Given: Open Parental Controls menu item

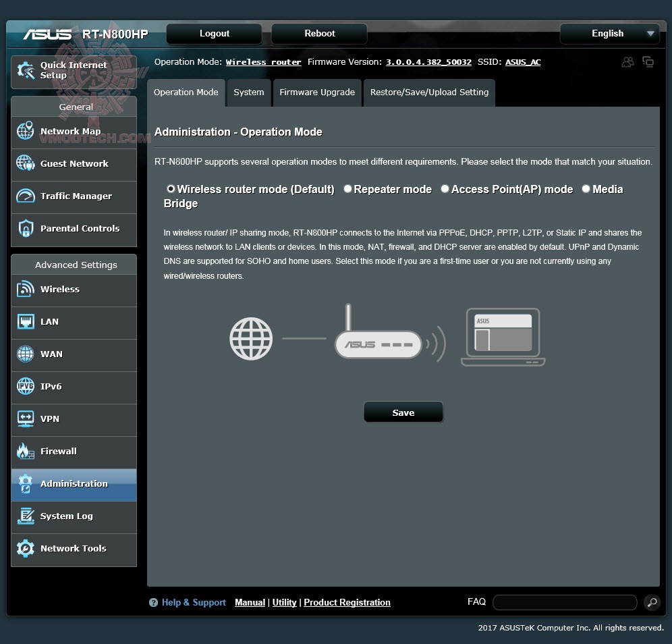Looking at the screenshot, I should pyautogui.click(x=74, y=230).
